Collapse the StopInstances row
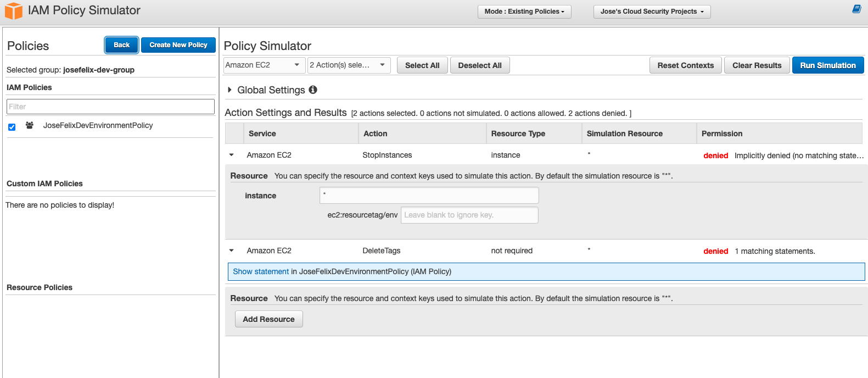 (232, 155)
